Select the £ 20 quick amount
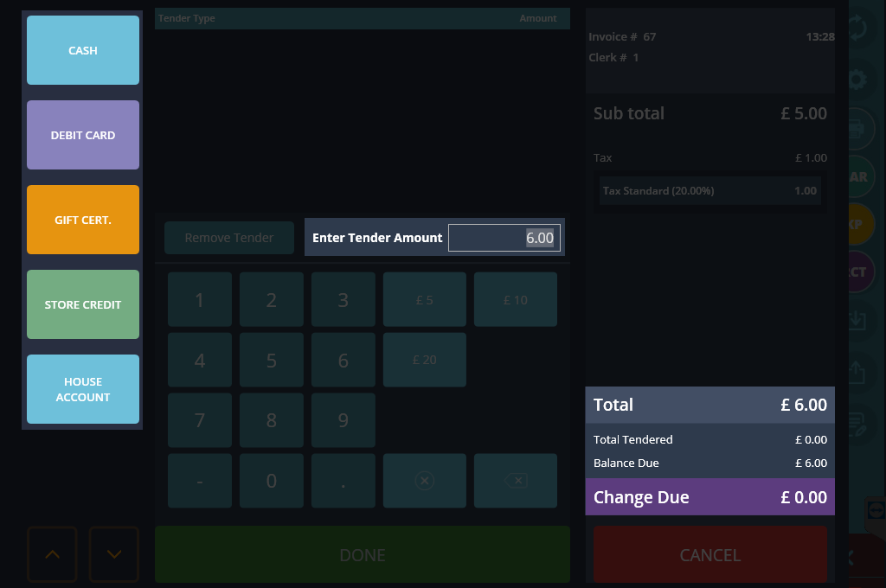The width and height of the screenshot is (886, 588). click(425, 360)
